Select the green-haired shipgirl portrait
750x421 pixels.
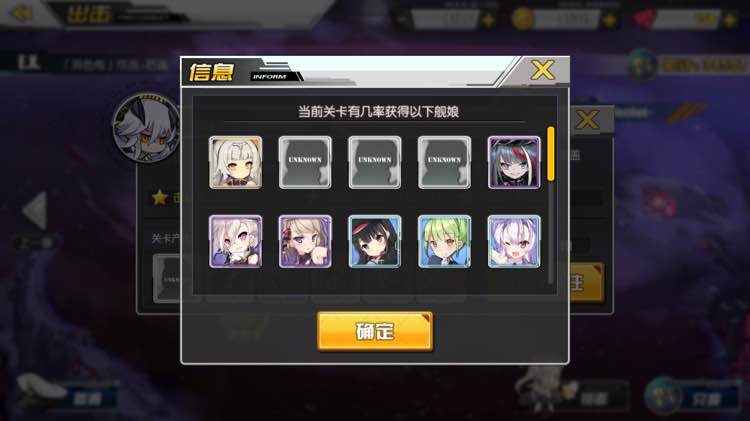(x=444, y=241)
